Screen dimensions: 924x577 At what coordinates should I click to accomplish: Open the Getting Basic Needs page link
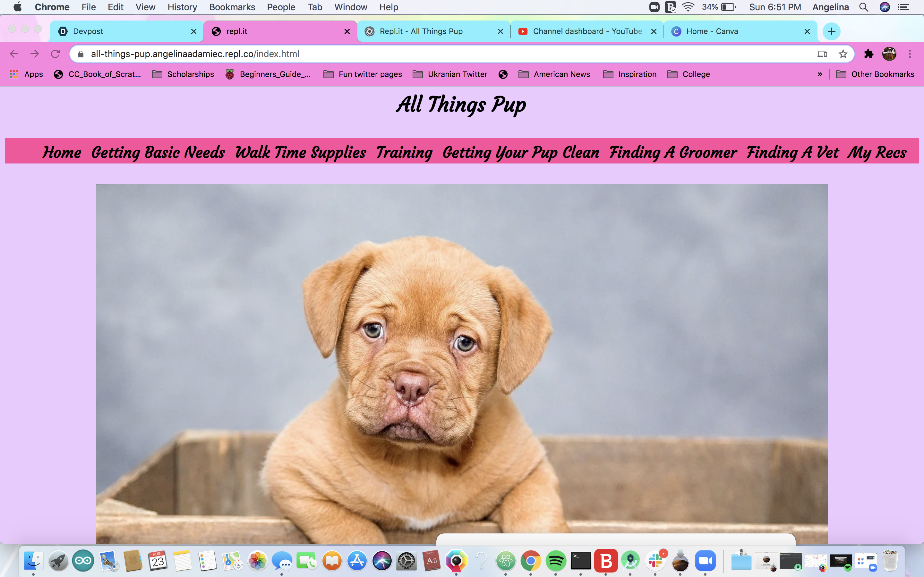(x=158, y=152)
